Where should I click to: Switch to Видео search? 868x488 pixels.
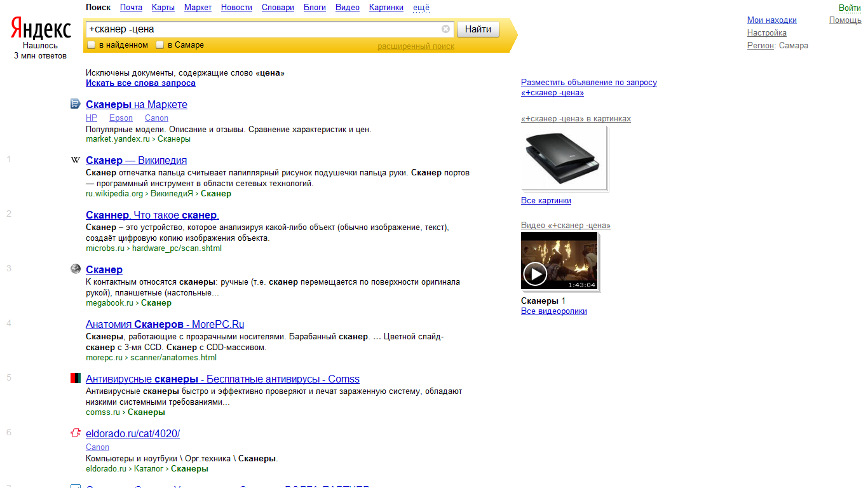click(348, 8)
